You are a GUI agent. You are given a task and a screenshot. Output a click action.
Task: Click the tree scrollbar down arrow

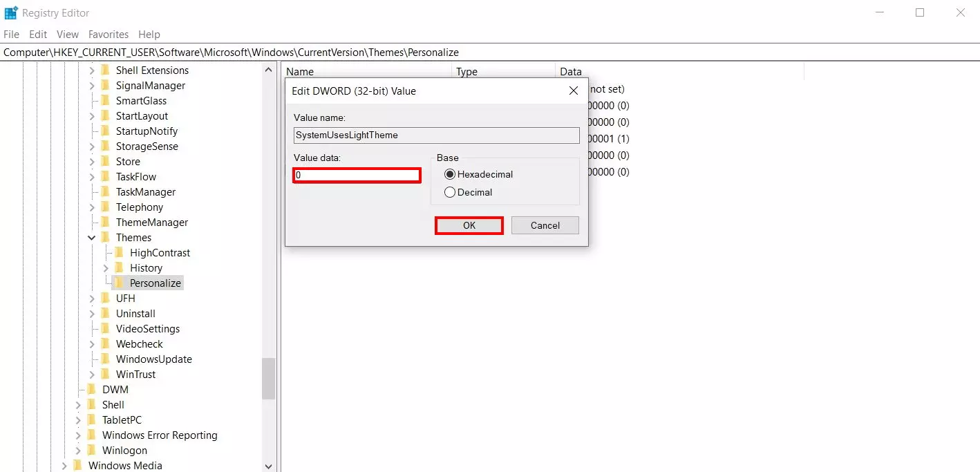[269, 466]
